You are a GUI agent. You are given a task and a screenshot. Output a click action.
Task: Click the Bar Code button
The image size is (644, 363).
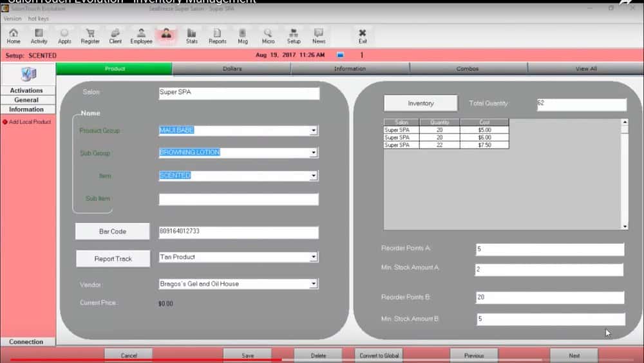(x=113, y=232)
